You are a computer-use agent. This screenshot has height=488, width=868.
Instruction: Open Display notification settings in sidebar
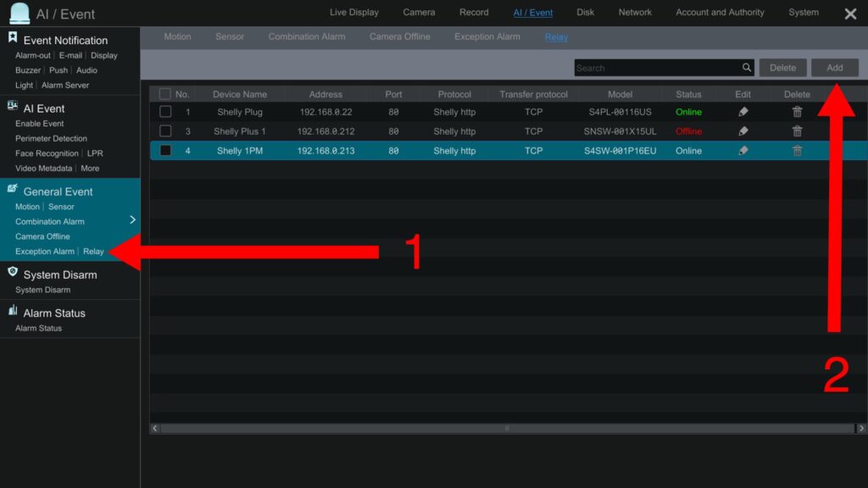(104, 55)
